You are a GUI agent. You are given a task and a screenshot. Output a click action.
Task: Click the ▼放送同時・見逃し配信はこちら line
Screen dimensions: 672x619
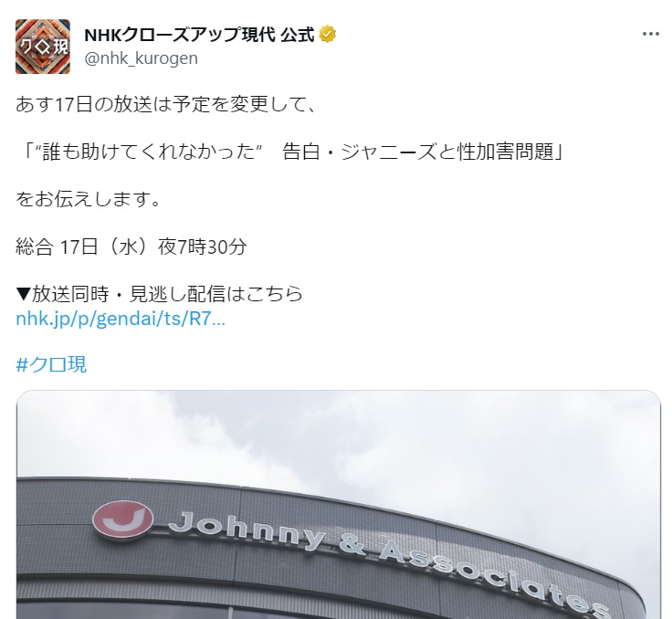pyautogui.click(x=159, y=294)
